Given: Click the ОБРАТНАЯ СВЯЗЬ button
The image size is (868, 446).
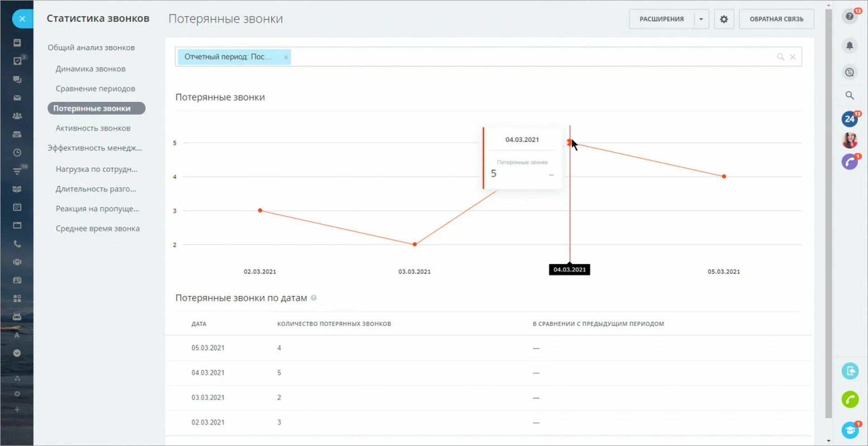Looking at the screenshot, I should click(776, 19).
